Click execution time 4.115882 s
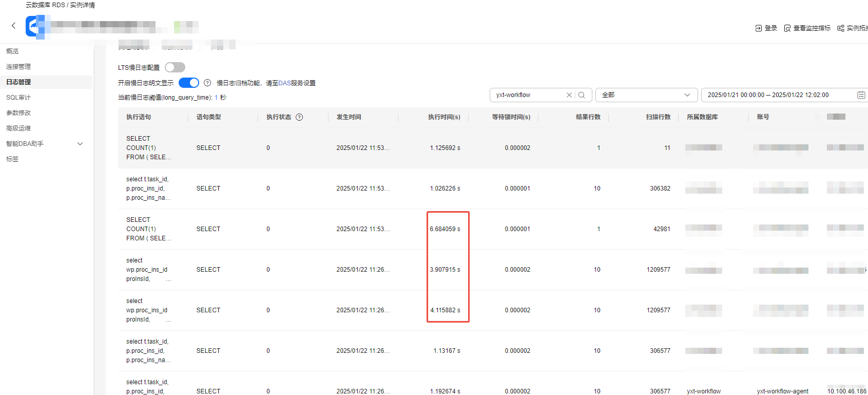868x395 pixels. click(445, 310)
